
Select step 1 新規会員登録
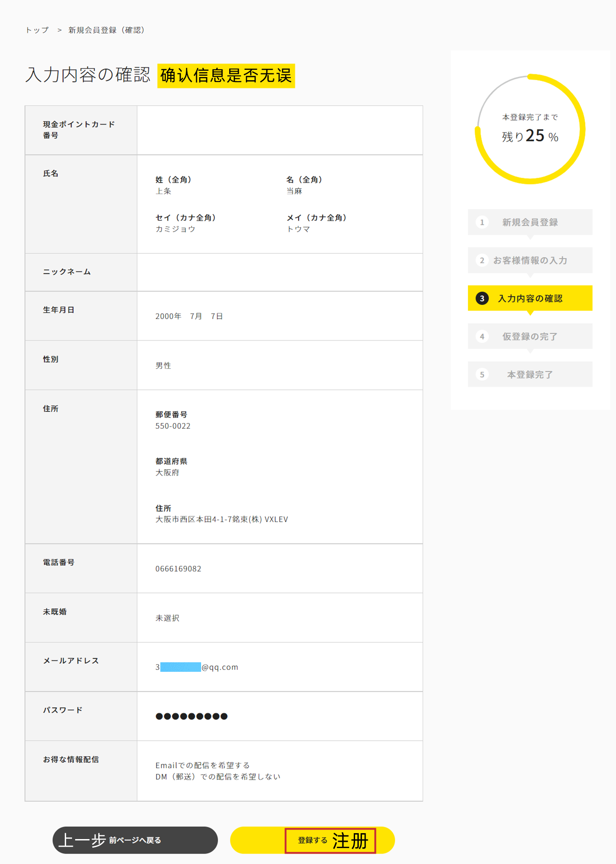(x=530, y=222)
